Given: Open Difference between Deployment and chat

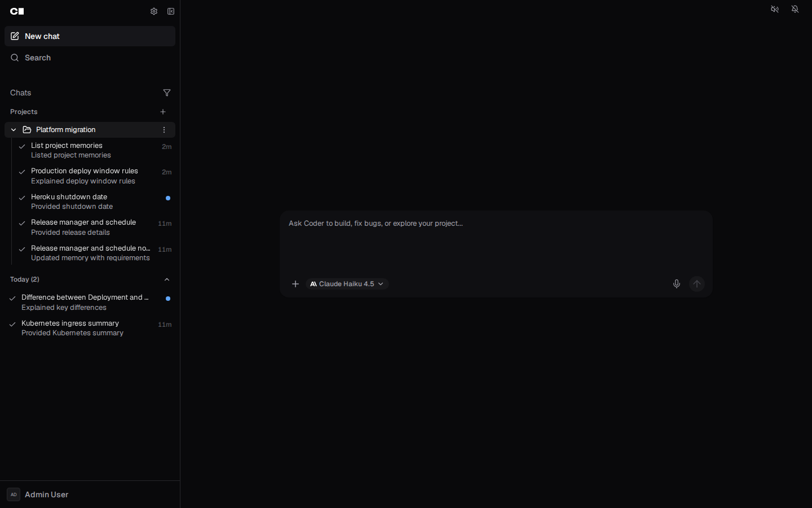Looking at the screenshot, I should (90, 303).
